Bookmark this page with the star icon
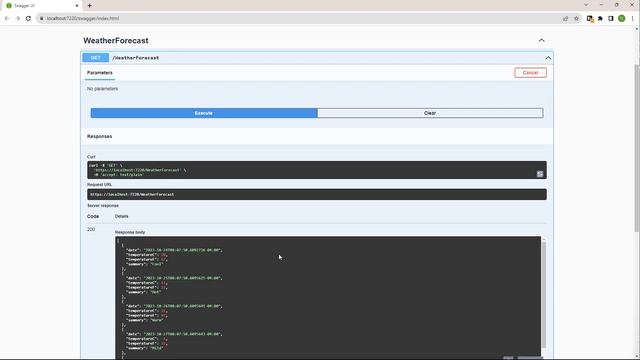 576,18
